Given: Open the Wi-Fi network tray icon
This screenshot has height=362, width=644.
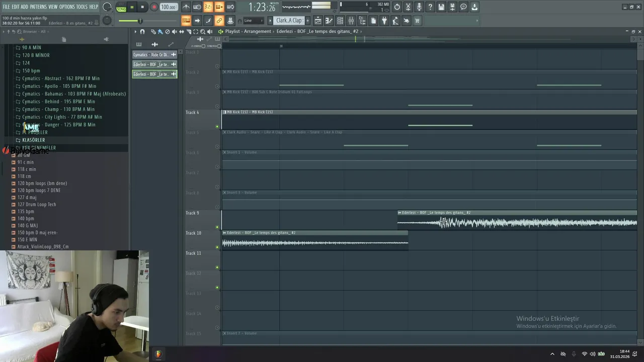Looking at the screenshot, I should (584, 354).
